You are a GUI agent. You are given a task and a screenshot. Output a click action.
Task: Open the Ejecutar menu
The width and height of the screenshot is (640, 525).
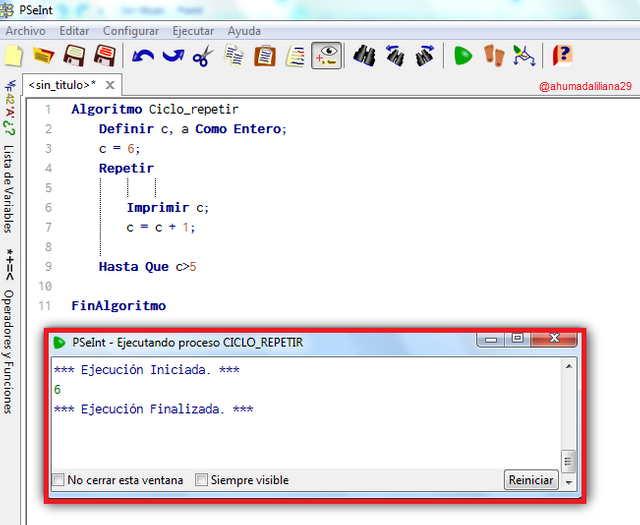coord(193,31)
